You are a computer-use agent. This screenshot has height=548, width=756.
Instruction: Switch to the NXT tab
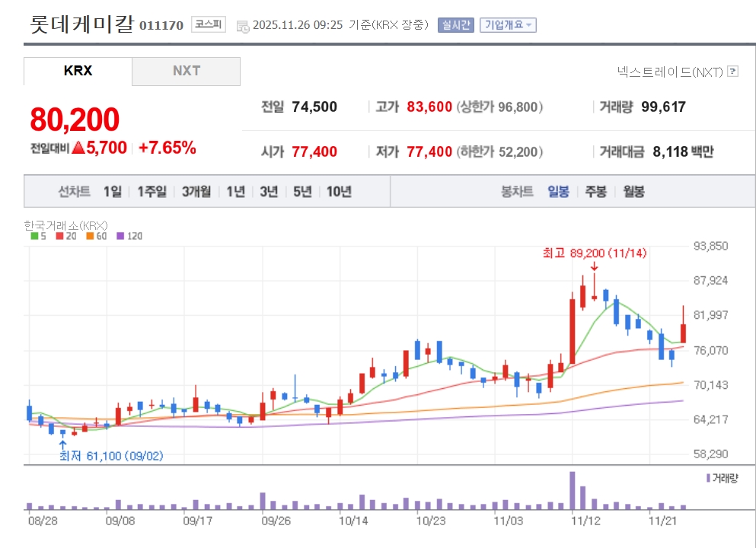click(x=186, y=71)
